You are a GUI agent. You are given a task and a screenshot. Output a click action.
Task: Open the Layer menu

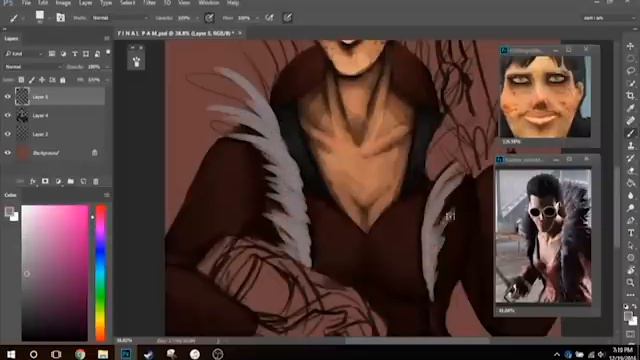(x=85, y=3)
